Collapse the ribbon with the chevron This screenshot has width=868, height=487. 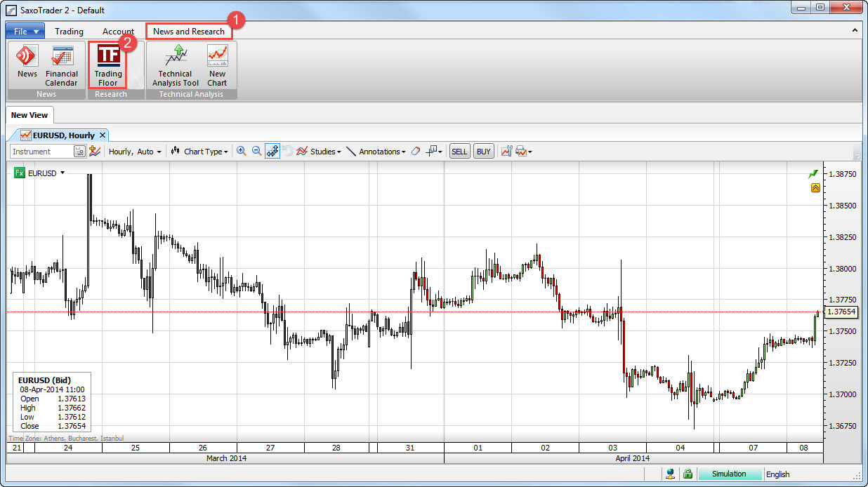click(855, 31)
